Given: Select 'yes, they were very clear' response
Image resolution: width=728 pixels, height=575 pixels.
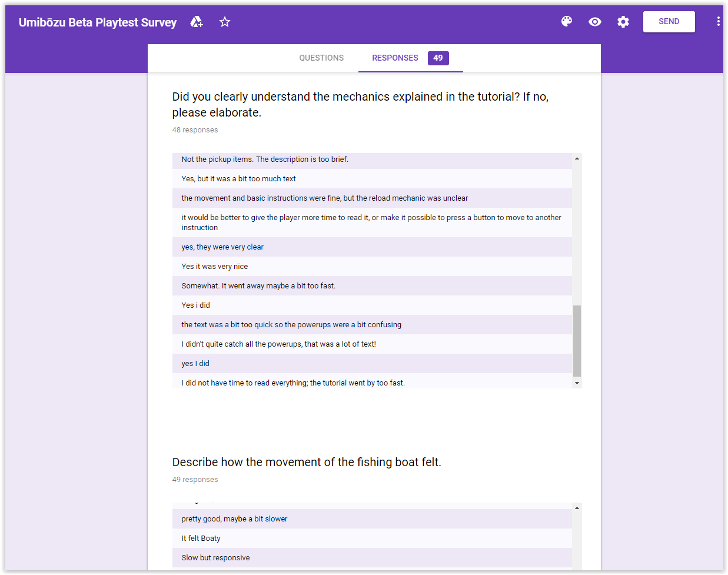Looking at the screenshot, I should click(372, 247).
